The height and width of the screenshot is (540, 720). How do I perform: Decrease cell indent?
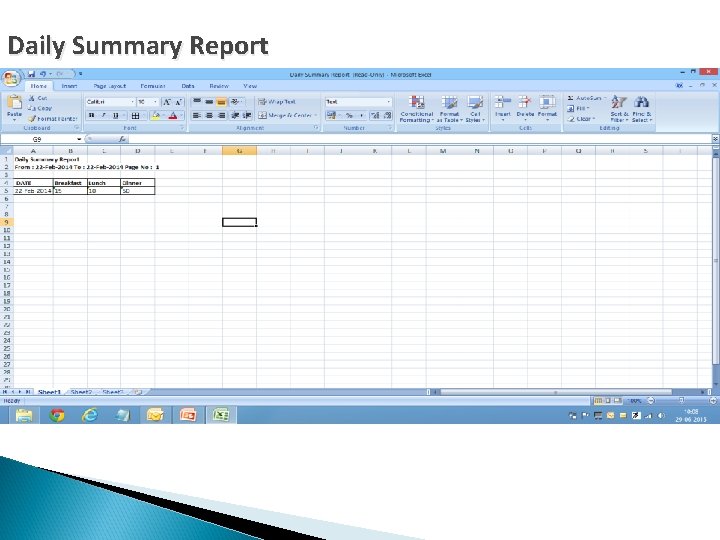pos(235,115)
